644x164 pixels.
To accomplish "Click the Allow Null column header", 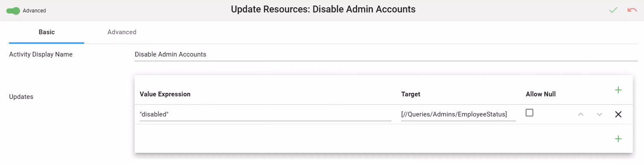I will (541, 94).
